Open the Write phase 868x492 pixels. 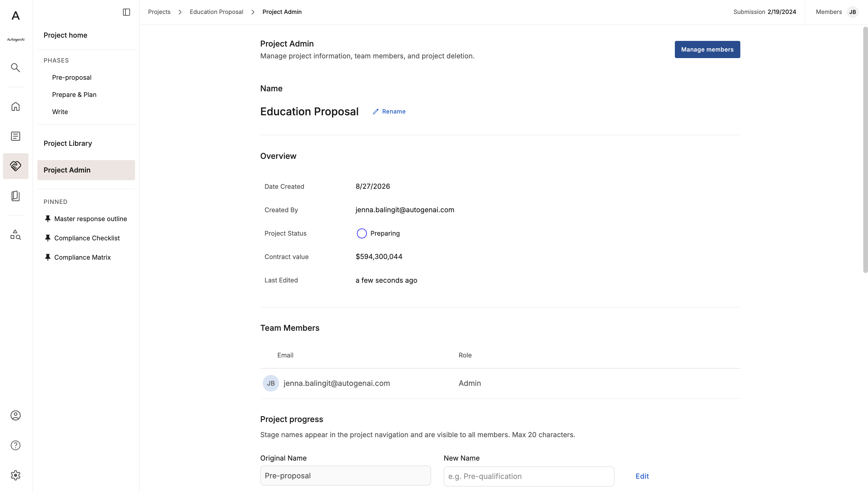coord(60,112)
